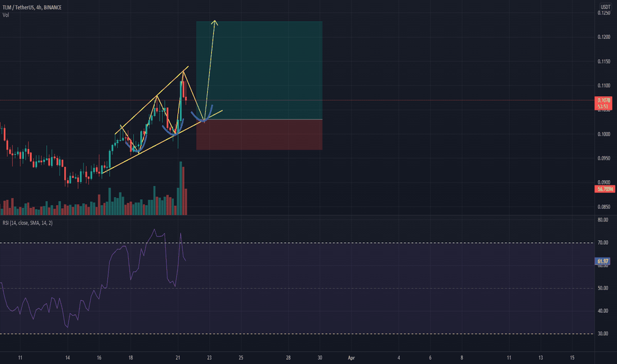Click the 0.1100 price axis label
Screen dimensions: 617x364
coord(604,85)
